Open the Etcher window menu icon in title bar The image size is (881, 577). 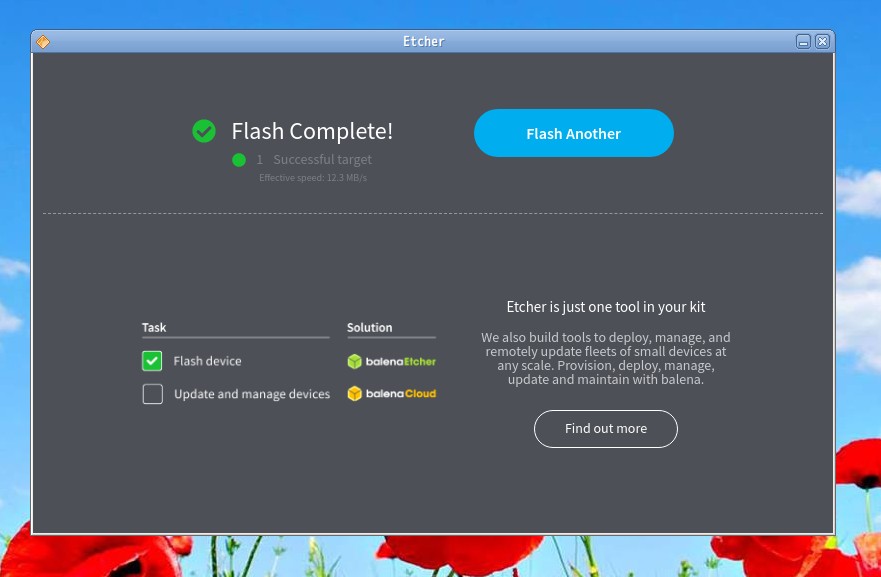pyautogui.click(x=42, y=41)
